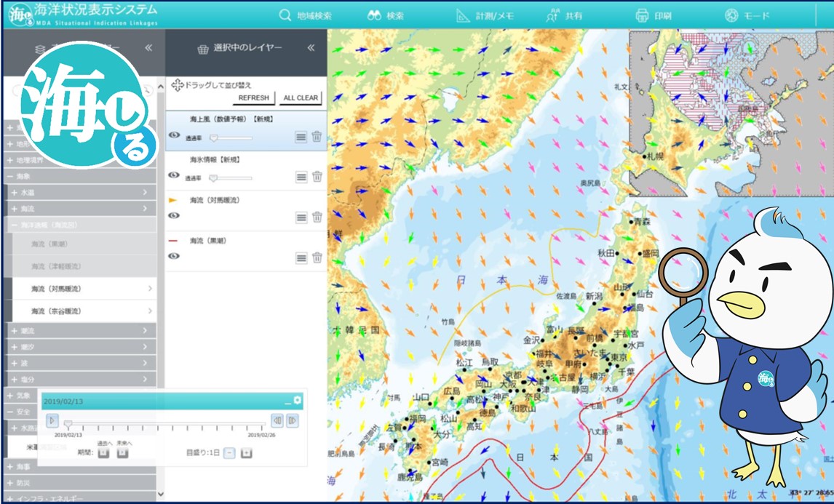This screenshot has width=834, height=504.
Task: Open the list menu for 海流（対馬暖流）layer
Action: pyautogui.click(x=301, y=217)
